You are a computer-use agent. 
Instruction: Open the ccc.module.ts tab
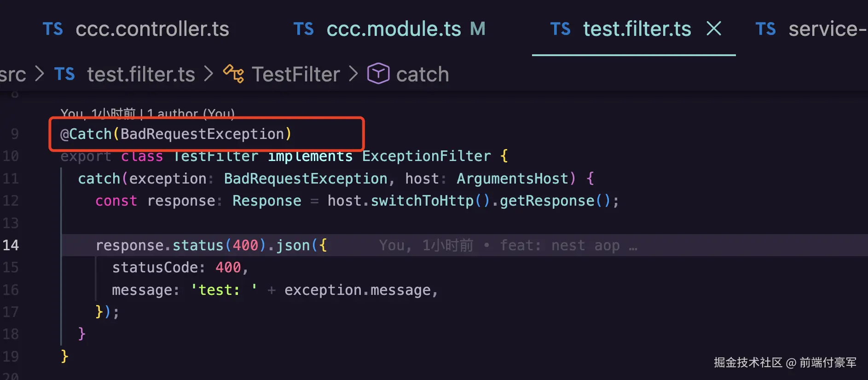389,29
